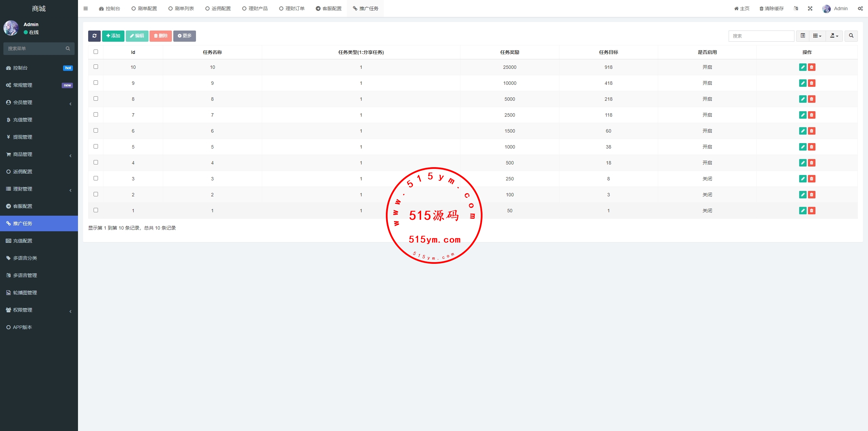868x431 pixels.
Task: Click the table view toggle icon
Action: 803,36
